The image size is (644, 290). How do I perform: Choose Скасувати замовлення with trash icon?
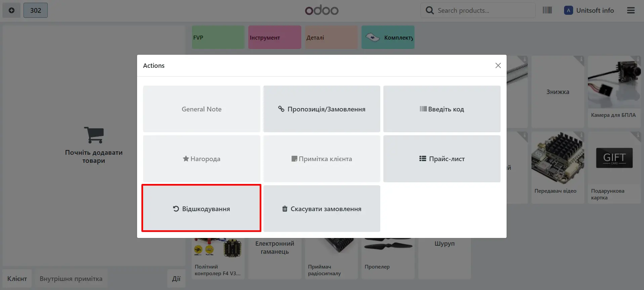click(x=321, y=208)
